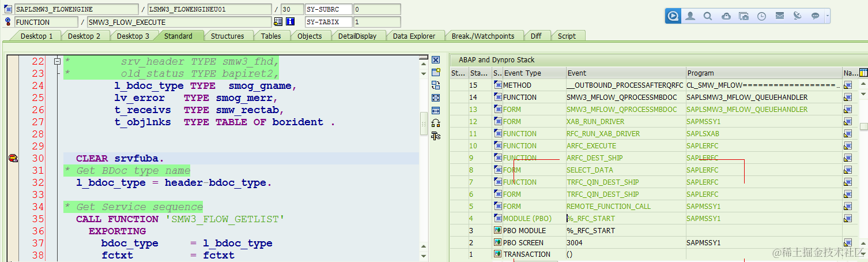Open the Diff tab
The image size is (868, 262).
pyautogui.click(x=536, y=36)
